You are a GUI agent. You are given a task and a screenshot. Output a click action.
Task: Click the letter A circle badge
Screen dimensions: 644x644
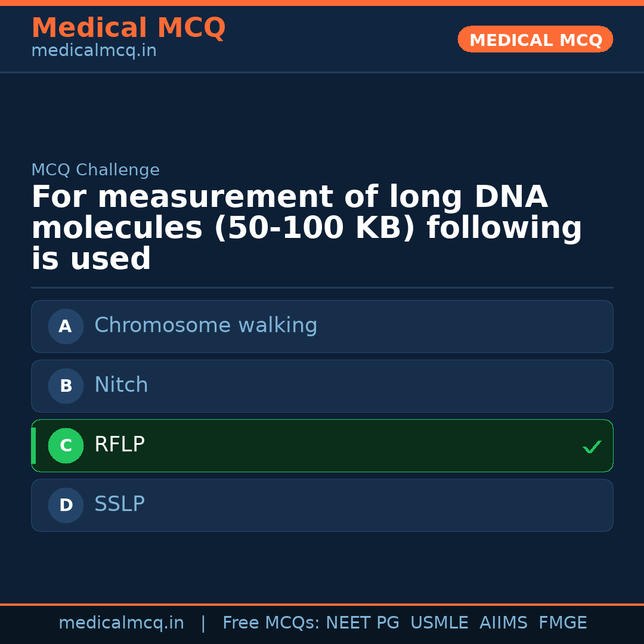pos(66,326)
